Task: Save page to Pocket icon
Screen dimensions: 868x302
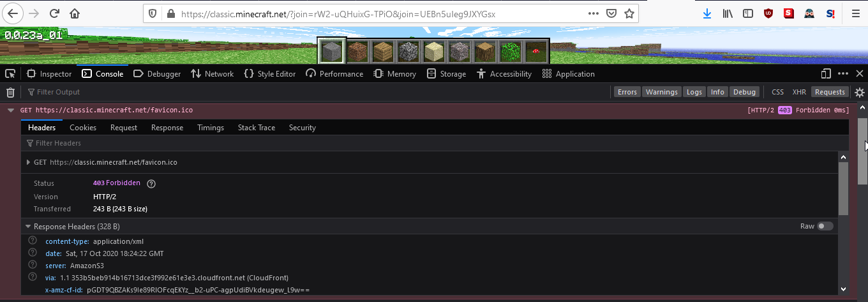Action: click(x=611, y=13)
